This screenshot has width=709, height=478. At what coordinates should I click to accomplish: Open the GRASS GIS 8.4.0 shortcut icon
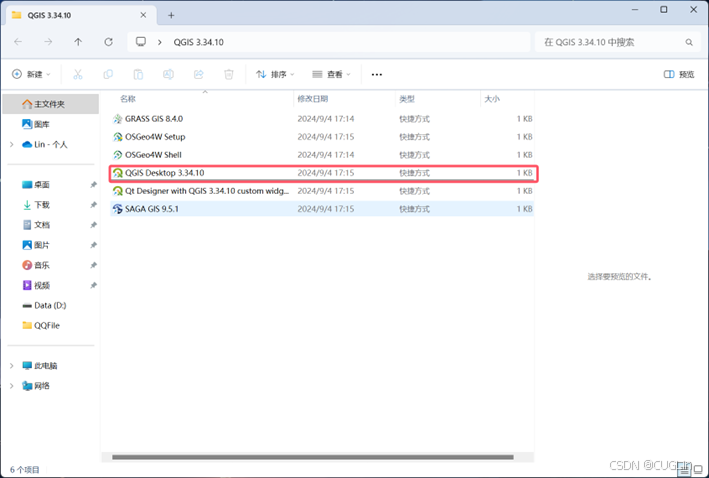(118, 119)
